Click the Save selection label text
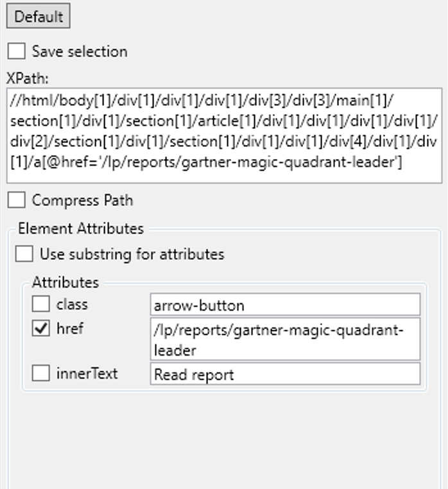448x489 pixels. pos(80,51)
